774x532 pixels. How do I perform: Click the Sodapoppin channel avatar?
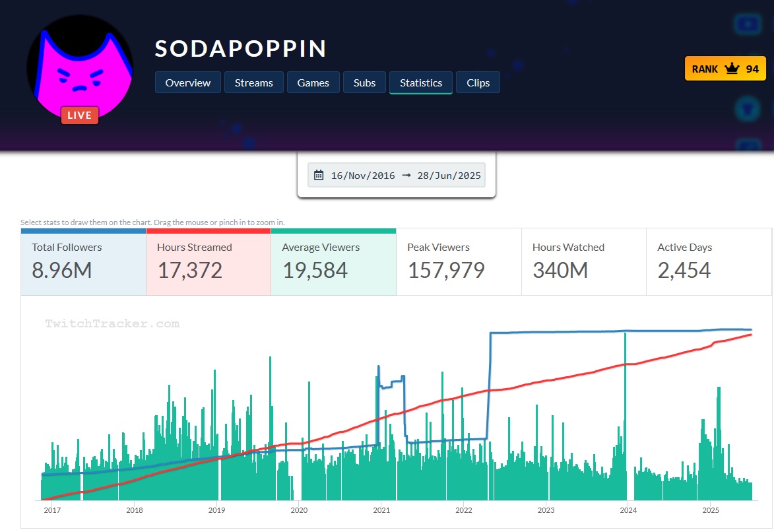79,68
